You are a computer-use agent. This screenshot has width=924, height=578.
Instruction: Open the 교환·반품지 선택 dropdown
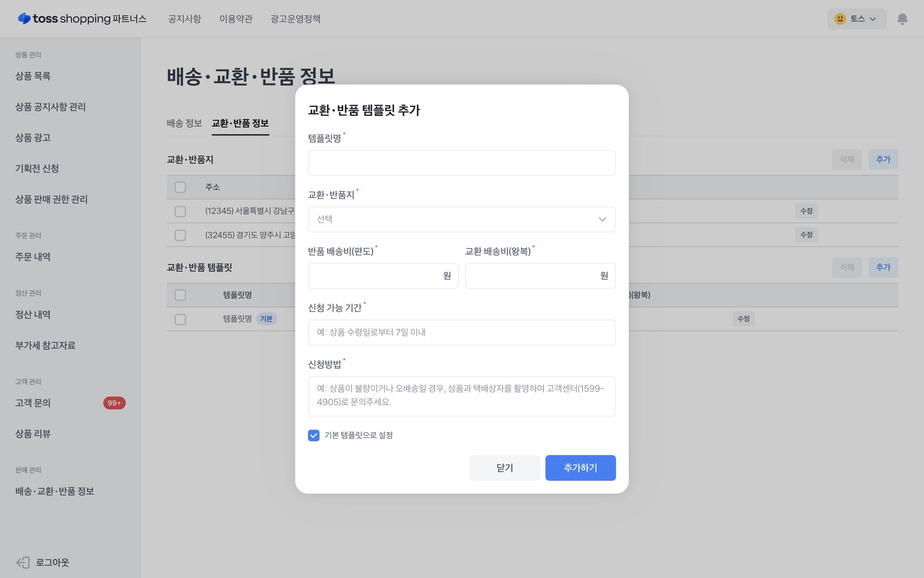pyautogui.click(x=461, y=219)
